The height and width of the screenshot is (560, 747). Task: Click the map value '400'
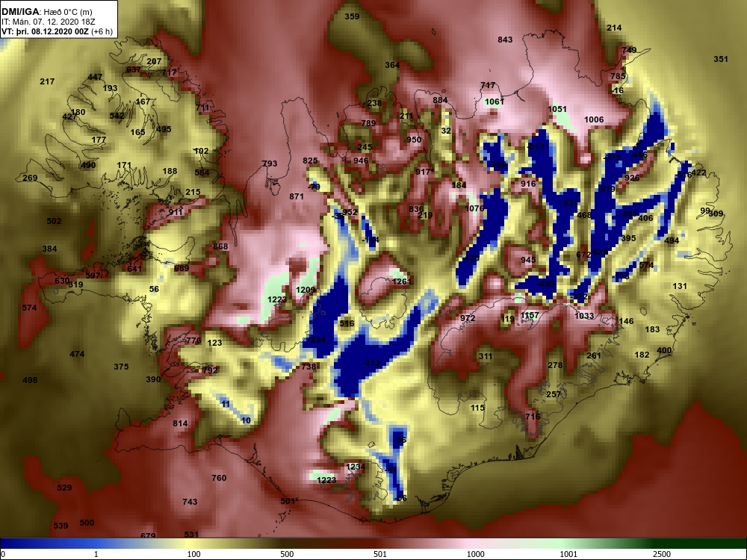click(664, 350)
